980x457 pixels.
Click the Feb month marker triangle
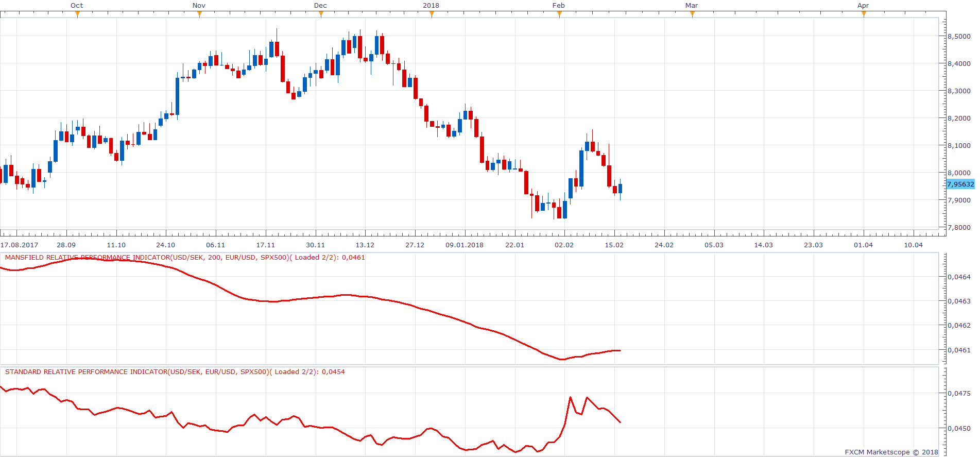pyautogui.click(x=559, y=14)
